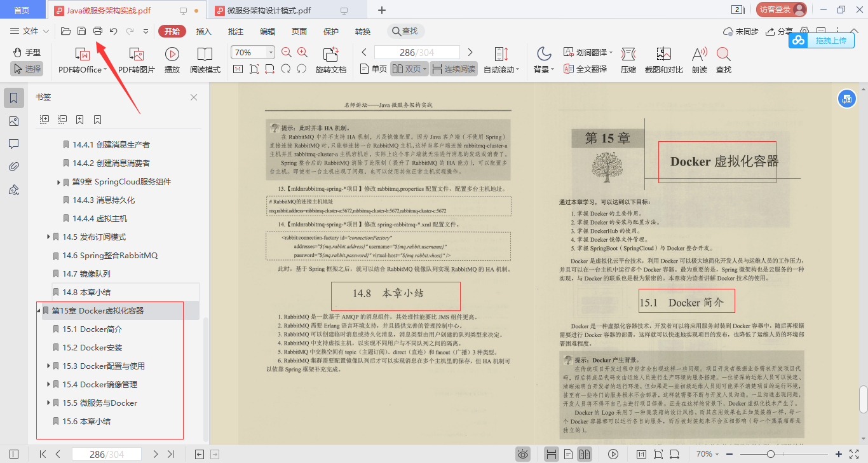The image size is (868, 463).
Task: Switch to 插入 ribbon tab
Action: coord(204,31)
